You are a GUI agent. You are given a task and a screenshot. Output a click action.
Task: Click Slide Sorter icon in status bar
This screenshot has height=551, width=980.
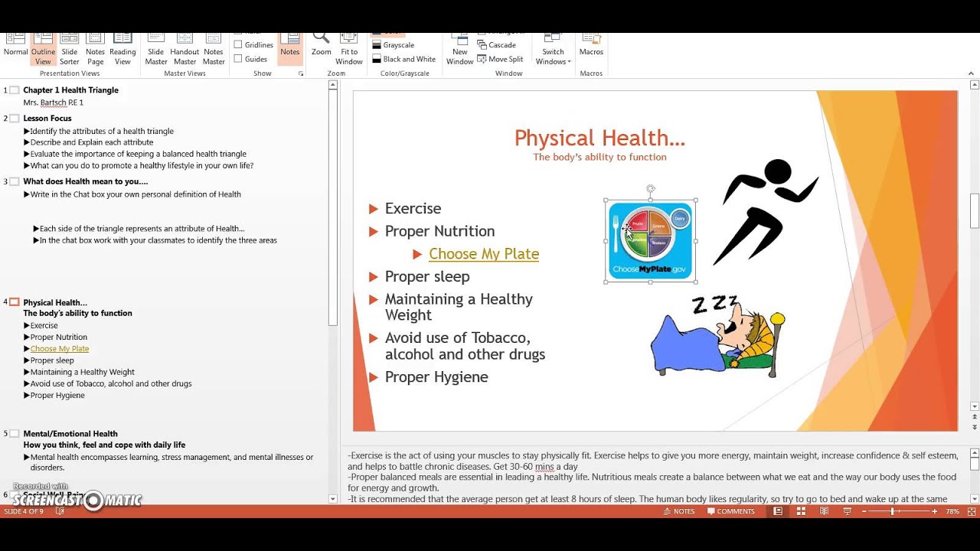(x=801, y=511)
